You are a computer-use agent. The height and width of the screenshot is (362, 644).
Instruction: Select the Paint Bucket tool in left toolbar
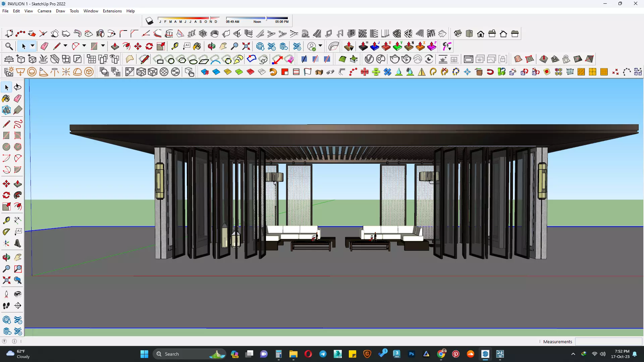(6, 99)
